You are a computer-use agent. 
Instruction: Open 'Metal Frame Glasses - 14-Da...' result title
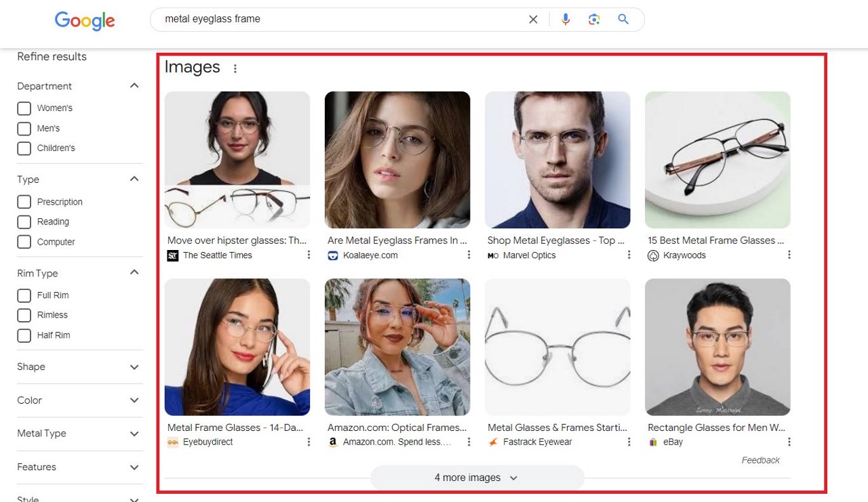click(235, 427)
